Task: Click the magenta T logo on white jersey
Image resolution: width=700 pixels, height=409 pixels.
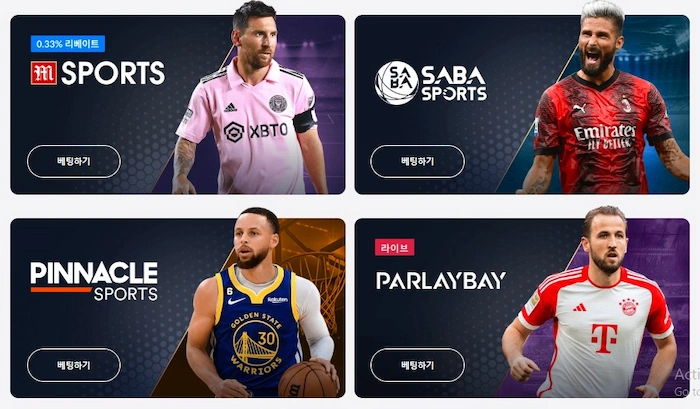Action: 604,338
